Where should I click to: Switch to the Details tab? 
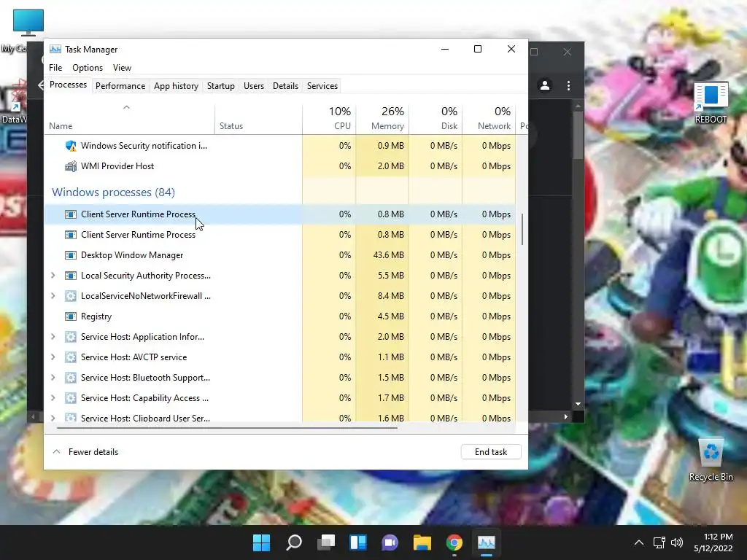click(285, 86)
